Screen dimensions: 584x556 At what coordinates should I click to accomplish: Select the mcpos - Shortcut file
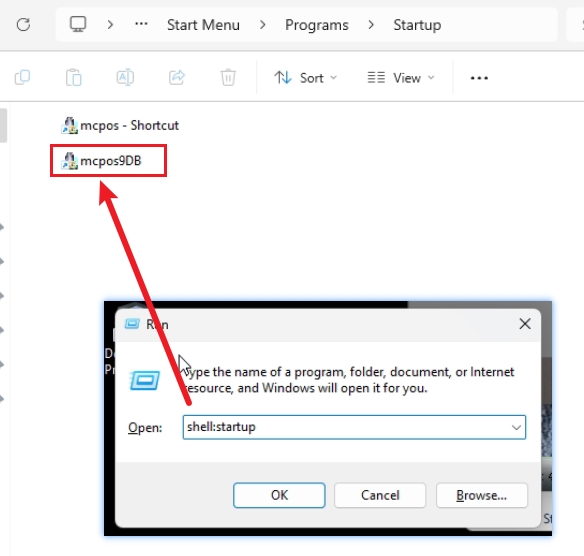[x=120, y=126]
